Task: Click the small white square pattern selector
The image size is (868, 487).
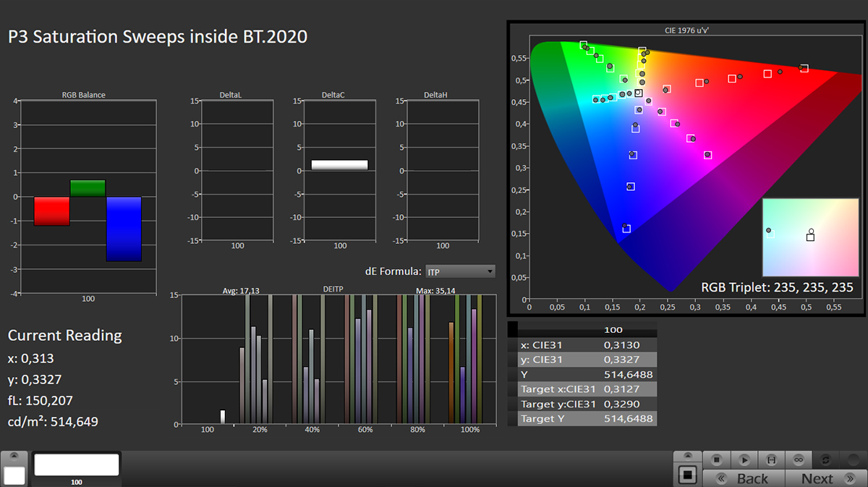Action: point(14,475)
